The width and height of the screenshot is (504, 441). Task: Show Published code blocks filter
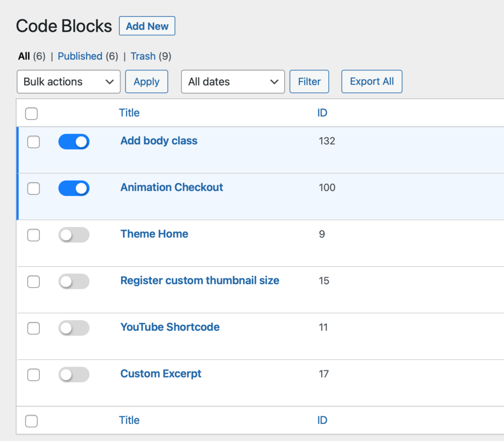tap(80, 56)
